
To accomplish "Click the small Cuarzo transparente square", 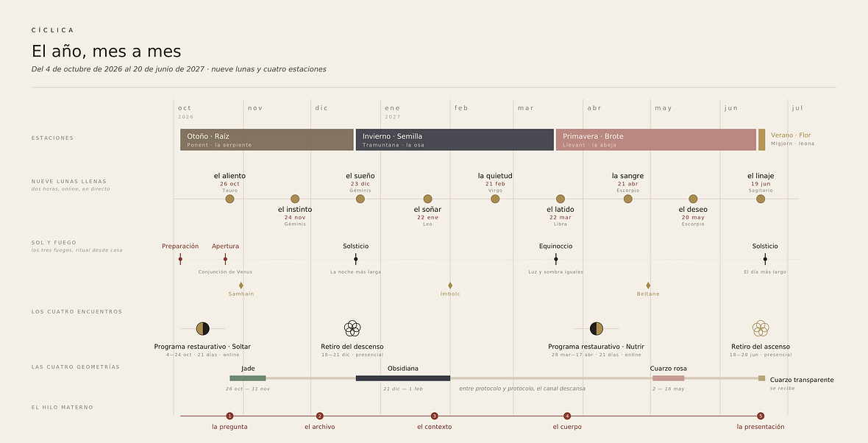I will 762,378.
